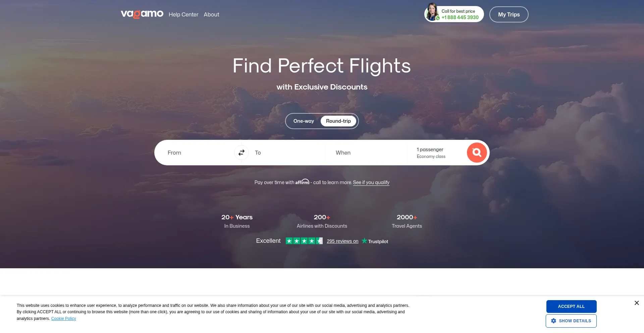Open the Help Center menu item
The image size is (644, 333).
(x=183, y=14)
